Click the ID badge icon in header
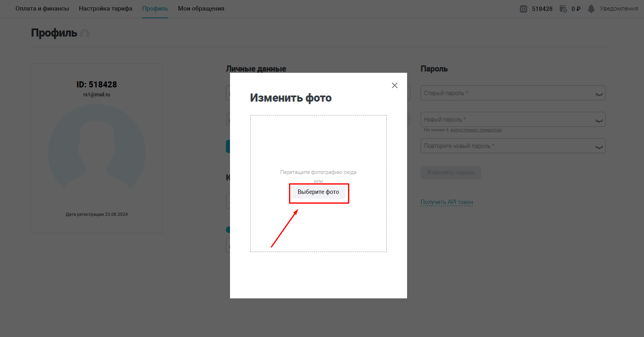Image resolution: width=644 pixels, height=337 pixels. (x=524, y=9)
